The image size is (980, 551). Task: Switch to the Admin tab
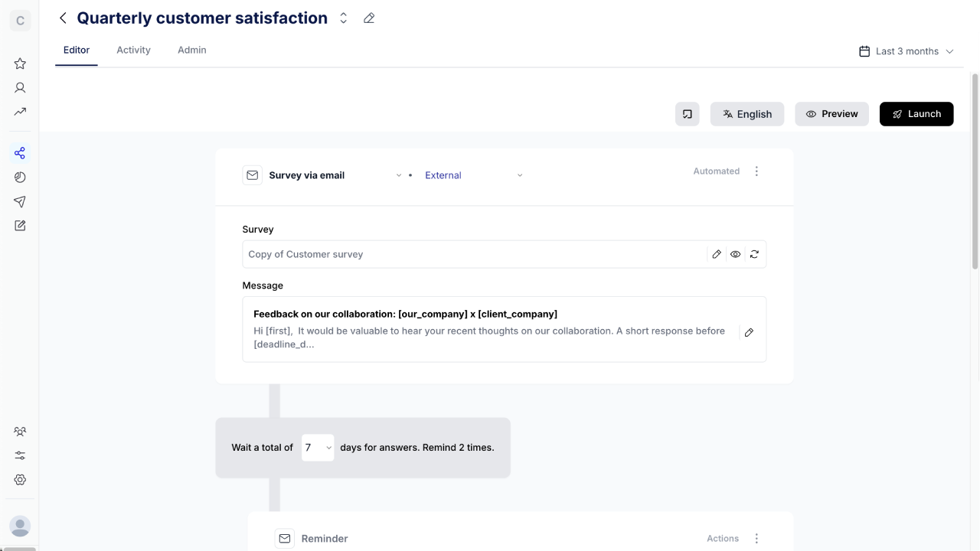[192, 50]
